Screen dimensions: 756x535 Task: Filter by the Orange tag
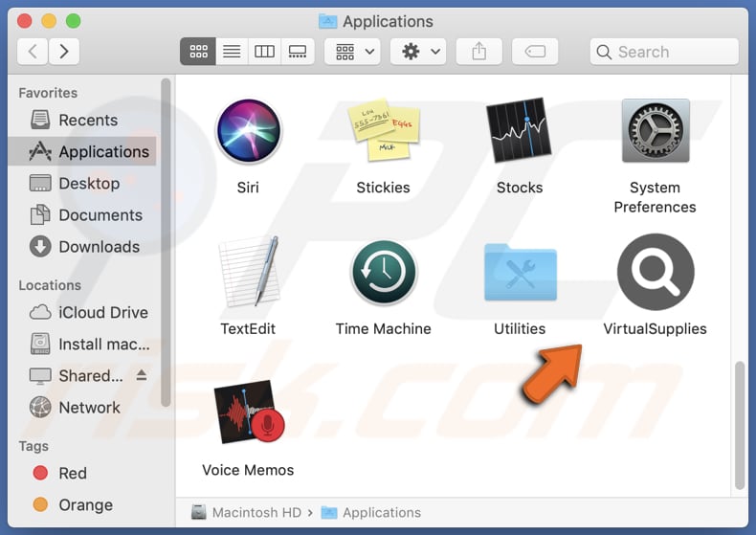tap(82, 504)
